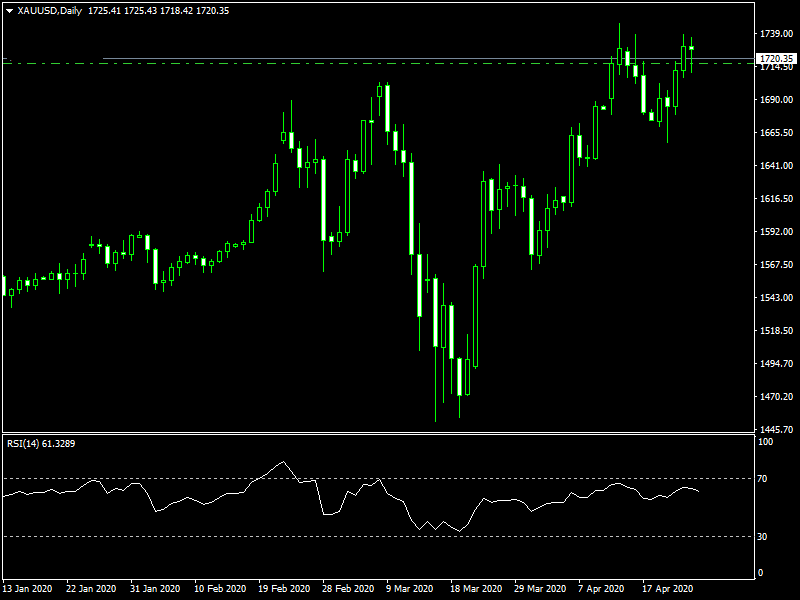800x600 pixels.
Task: Click the 10 Feb 2020 date label
Action: pos(220,589)
